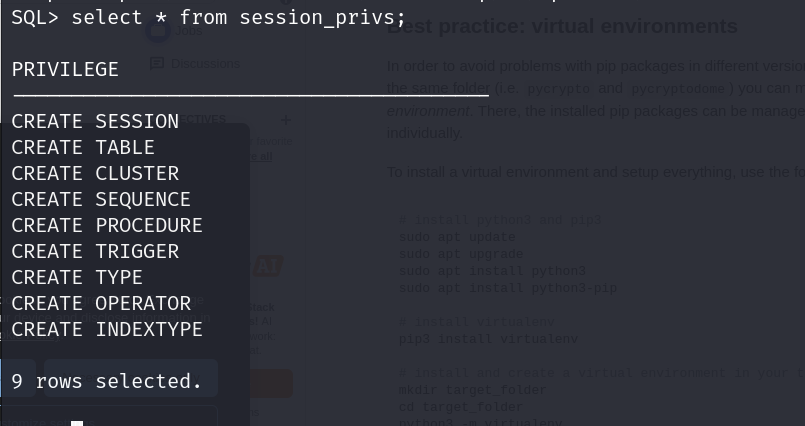Viewport: 805px width, 426px height.
Task: Click the plus icon in the sidebar
Action: tap(286, 120)
